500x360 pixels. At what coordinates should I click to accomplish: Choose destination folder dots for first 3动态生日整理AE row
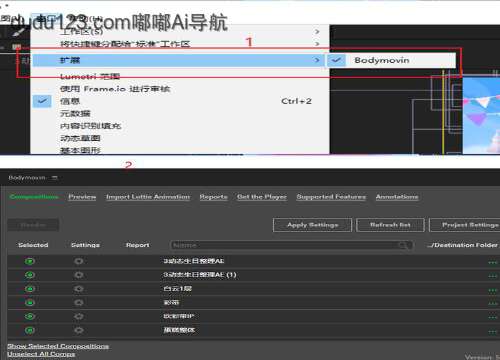[x=492, y=262]
